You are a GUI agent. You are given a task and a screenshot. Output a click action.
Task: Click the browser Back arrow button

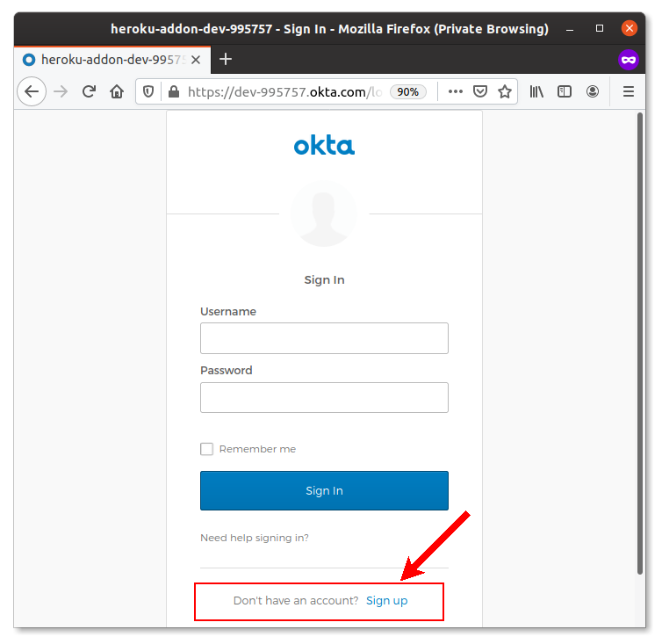tap(32, 91)
